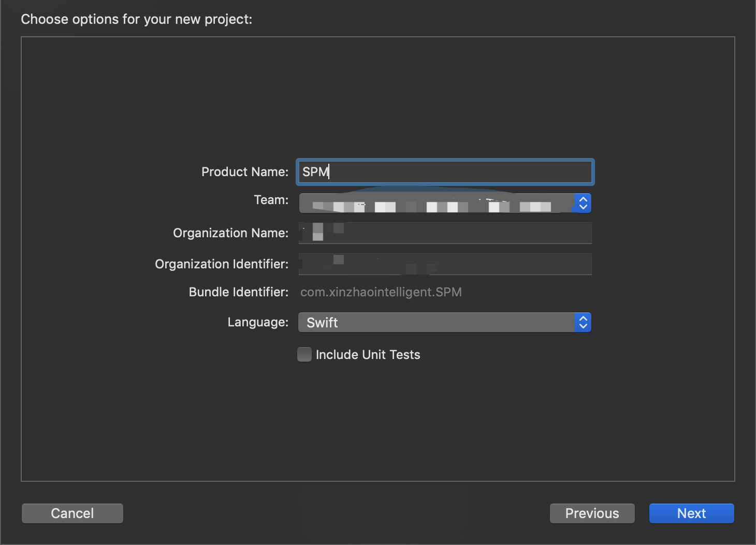Click the Previous button
Screen dimensions: 756x545
pyautogui.click(x=592, y=513)
